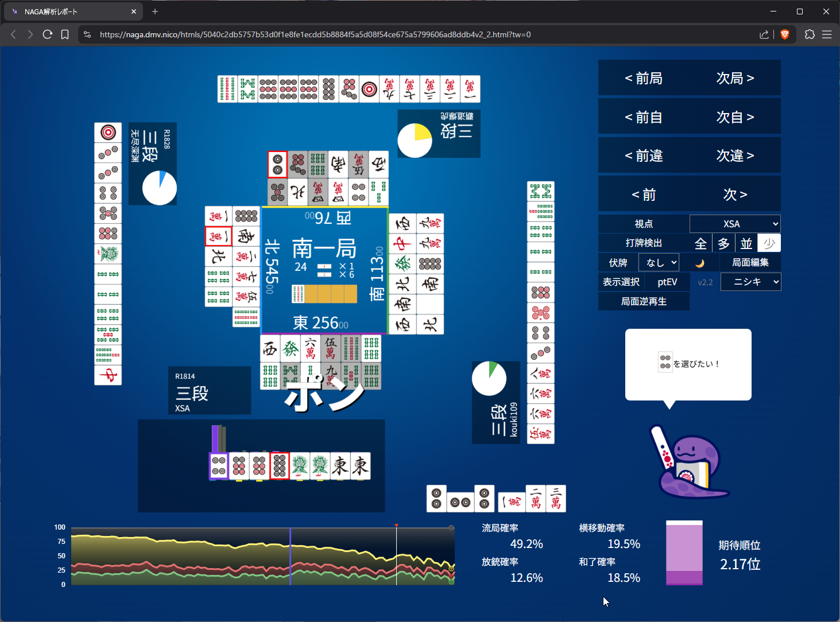The height and width of the screenshot is (622, 840).
Task: Set discard detection to 多 (many)
Action: pyautogui.click(x=723, y=243)
